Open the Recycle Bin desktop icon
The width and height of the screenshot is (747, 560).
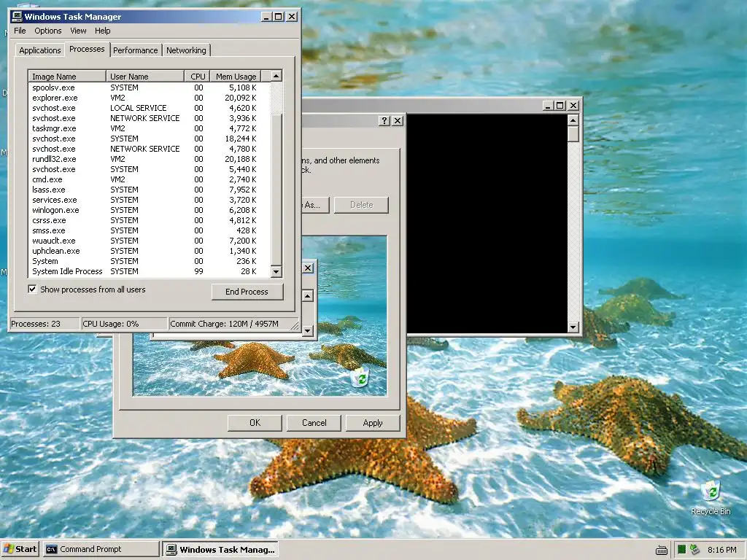click(x=711, y=497)
